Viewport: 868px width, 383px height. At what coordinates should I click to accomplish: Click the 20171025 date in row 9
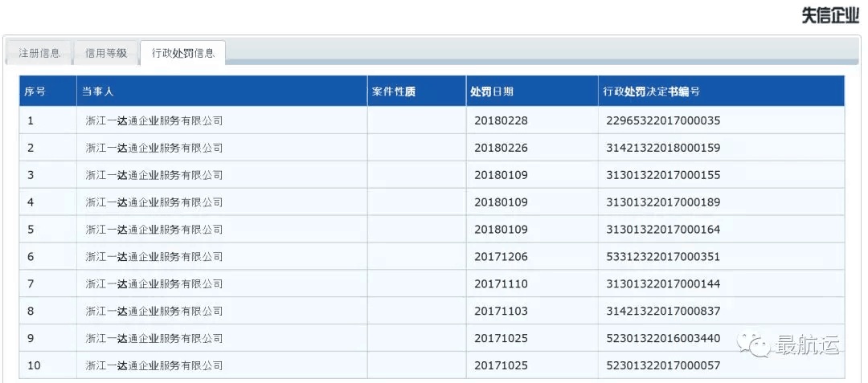point(501,338)
